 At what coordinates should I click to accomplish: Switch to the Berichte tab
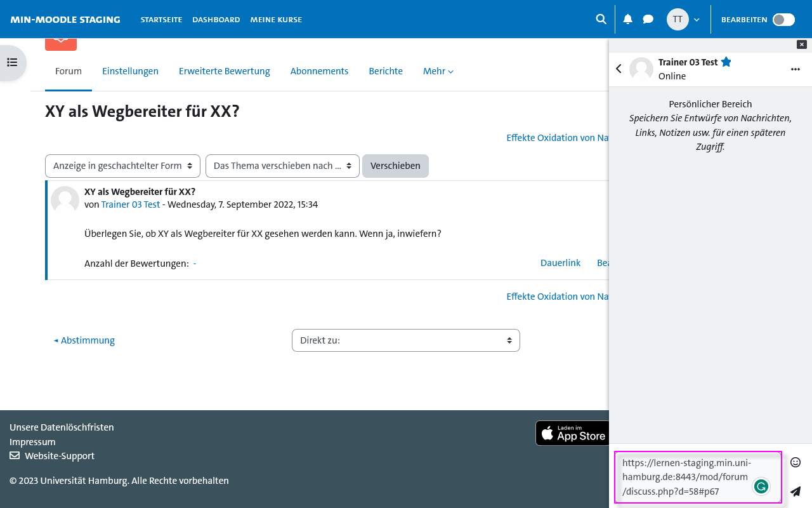coord(386,71)
